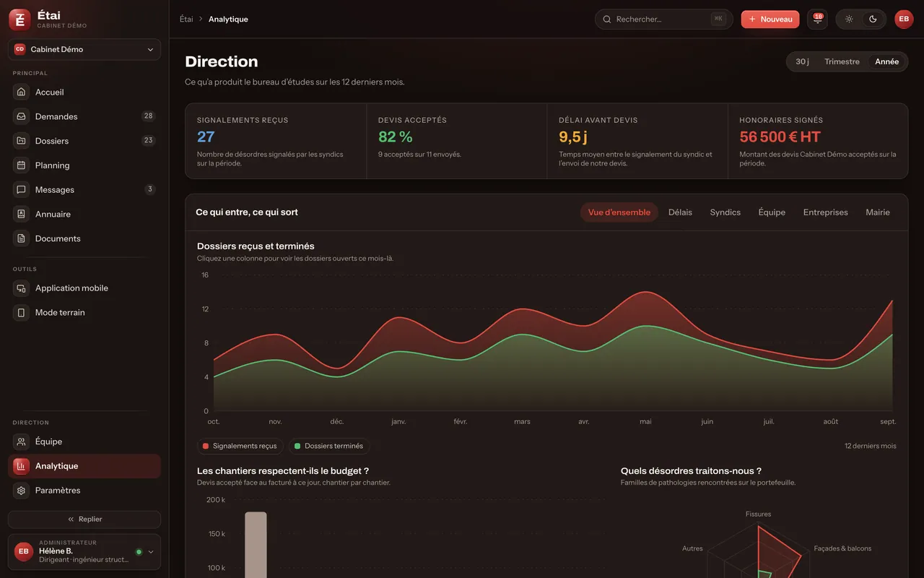Open Équipe people icon in sidebar
This screenshot has width=924, height=578.
(x=21, y=441)
